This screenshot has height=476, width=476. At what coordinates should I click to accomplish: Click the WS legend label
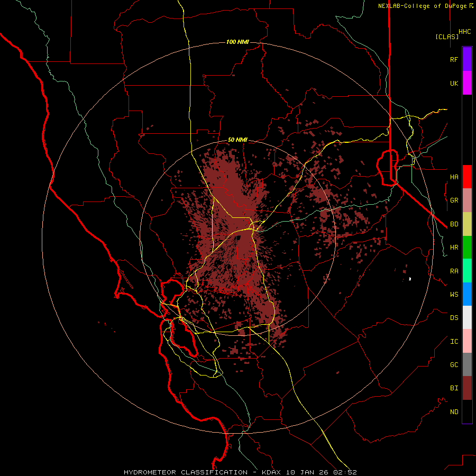pyautogui.click(x=454, y=294)
